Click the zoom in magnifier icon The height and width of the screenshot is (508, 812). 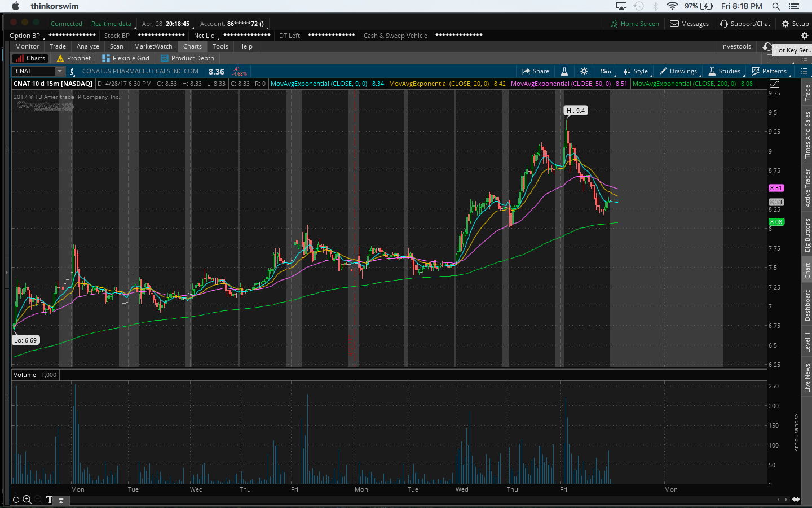pos(27,500)
